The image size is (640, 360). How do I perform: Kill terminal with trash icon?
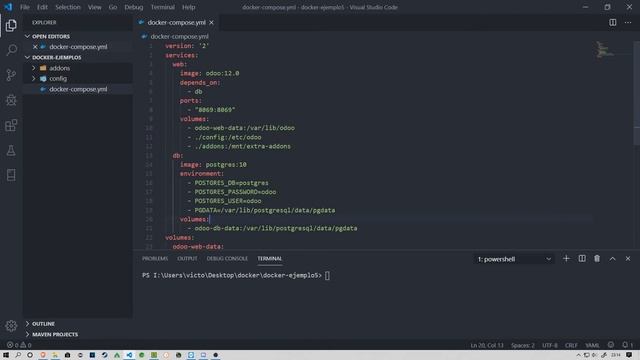[x=597, y=259]
